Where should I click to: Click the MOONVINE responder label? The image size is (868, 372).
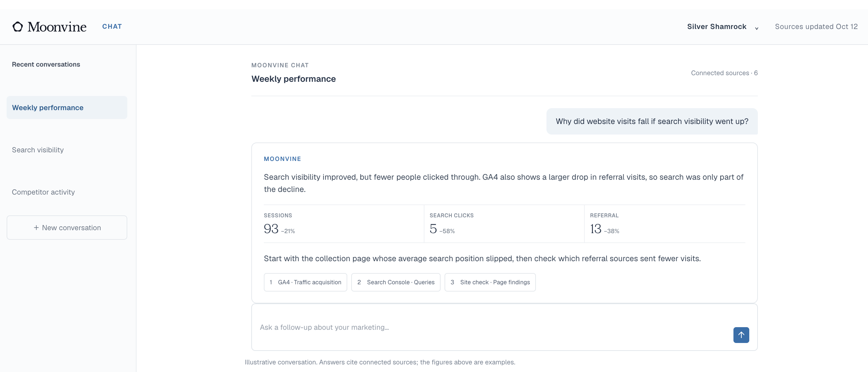coord(282,159)
